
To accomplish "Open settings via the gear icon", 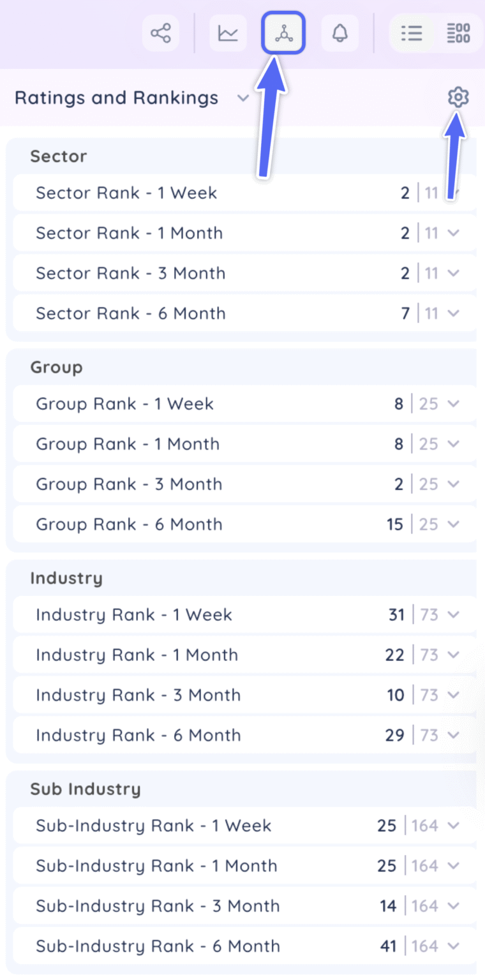I will click(x=458, y=98).
